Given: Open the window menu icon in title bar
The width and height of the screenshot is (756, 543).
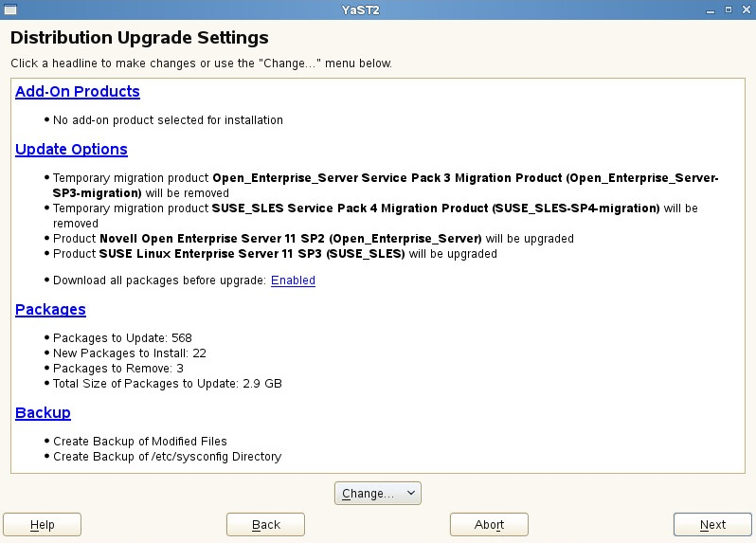Looking at the screenshot, I should [9, 9].
